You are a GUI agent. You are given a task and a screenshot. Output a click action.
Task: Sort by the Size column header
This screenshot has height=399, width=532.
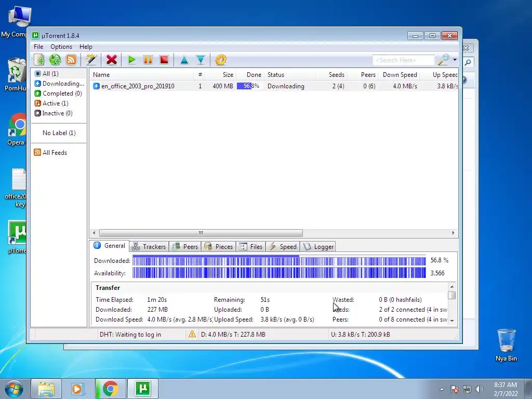coord(221,75)
